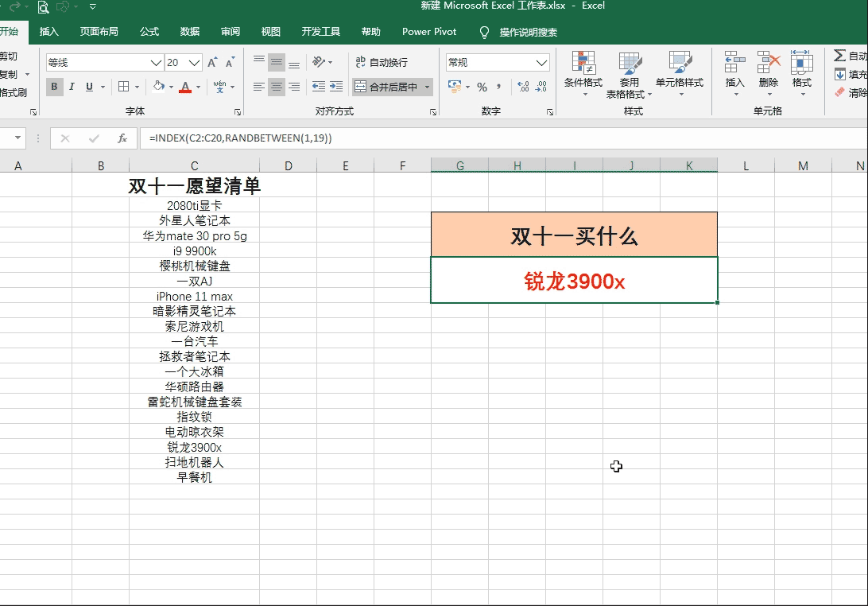The width and height of the screenshot is (868, 606).
Task: Toggle Underline formatting button
Action: [x=89, y=87]
